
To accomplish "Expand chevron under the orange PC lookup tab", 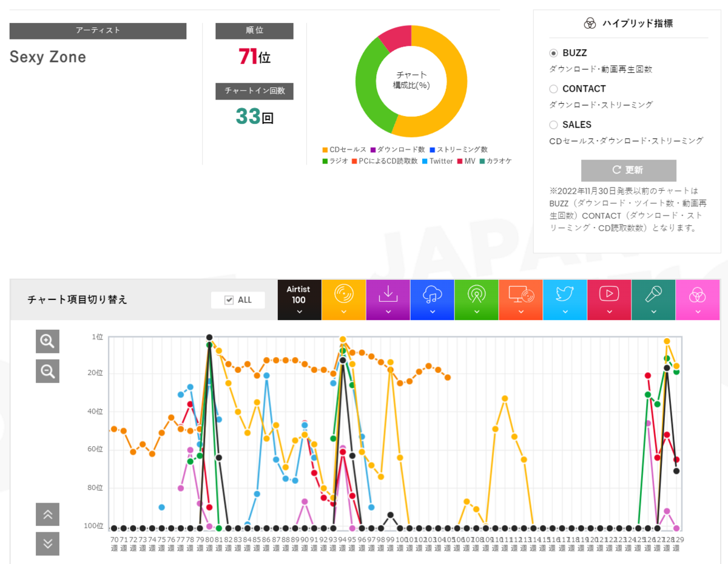I will pyautogui.click(x=521, y=311).
